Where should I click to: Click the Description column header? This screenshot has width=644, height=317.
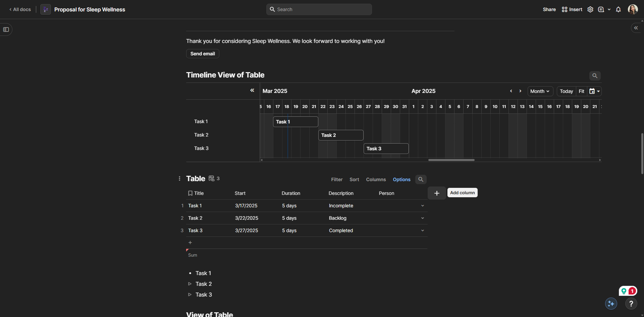pyautogui.click(x=341, y=193)
